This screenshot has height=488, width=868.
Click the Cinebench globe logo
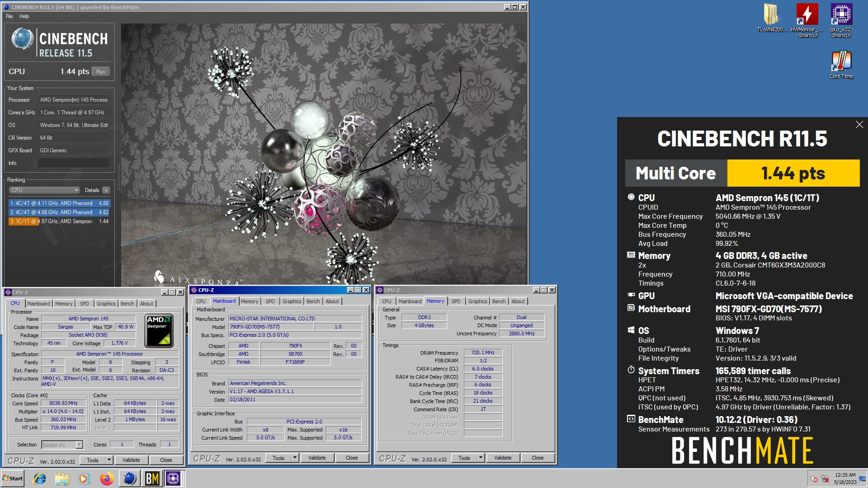[22, 39]
